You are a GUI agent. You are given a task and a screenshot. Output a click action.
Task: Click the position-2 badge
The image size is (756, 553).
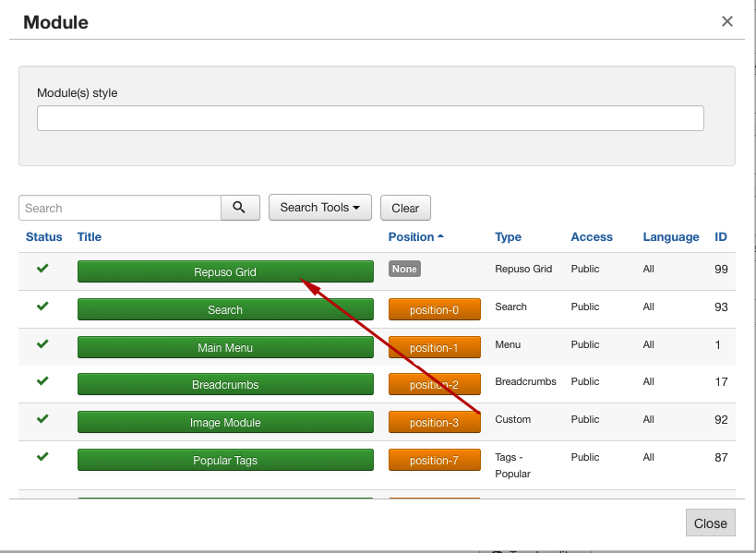(x=435, y=384)
